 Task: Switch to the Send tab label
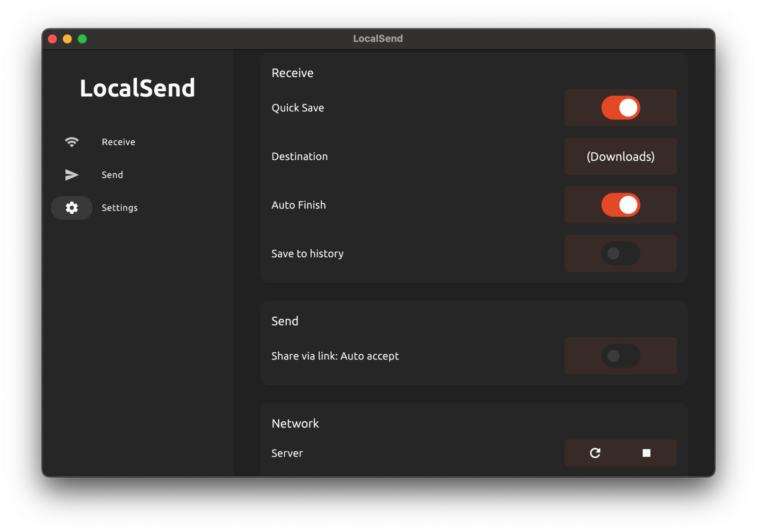tap(112, 175)
